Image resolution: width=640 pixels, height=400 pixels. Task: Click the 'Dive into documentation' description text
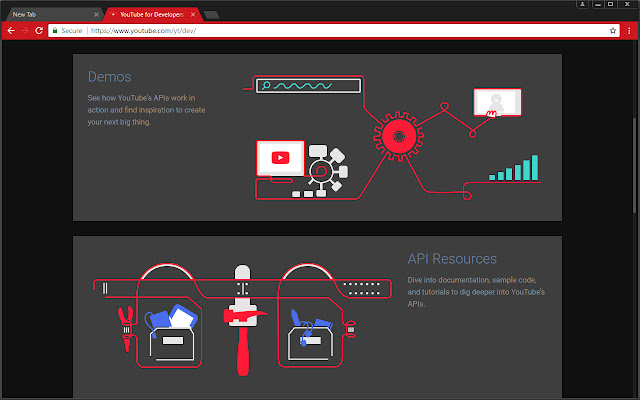tap(476, 292)
